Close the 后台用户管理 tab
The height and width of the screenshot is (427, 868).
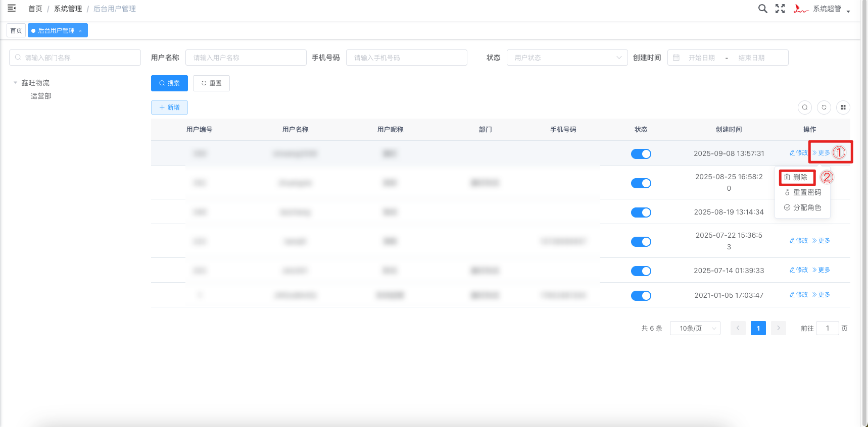80,31
